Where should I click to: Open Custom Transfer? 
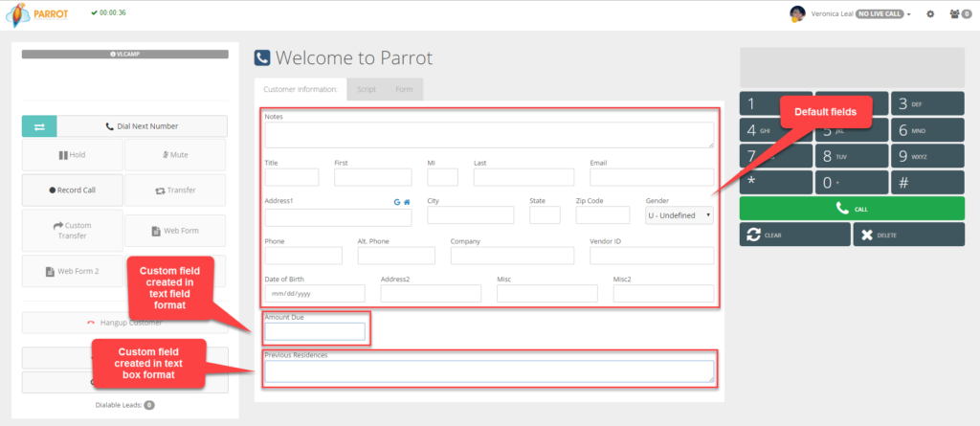click(73, 231)
